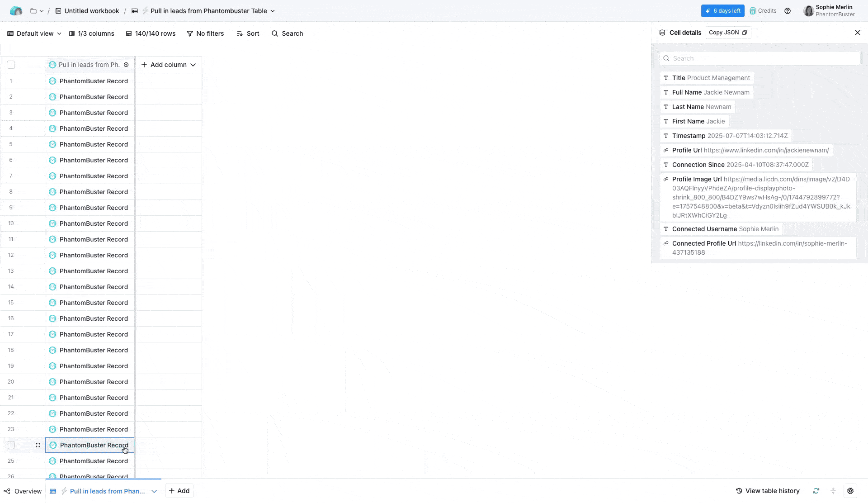
Task: Click PhantomBuster icon in row 16
Action: point(52,318)
